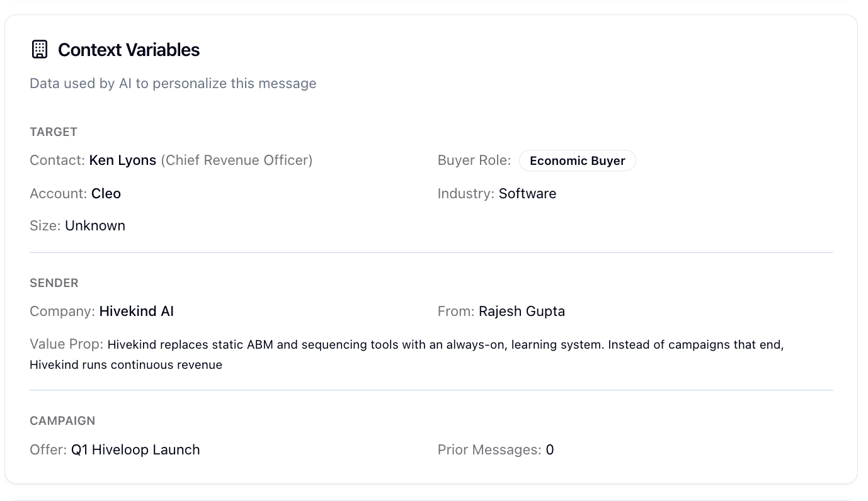Image resolution: width=868 pixels, height=501 pixels.
Task: Click the Prior Messages count 0
Action: tap(549, 450)
